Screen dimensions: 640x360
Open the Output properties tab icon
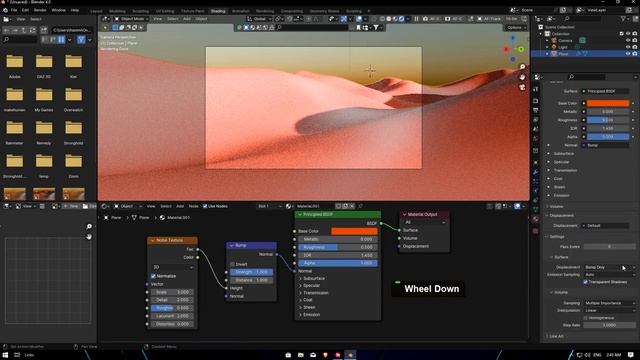point(536,110)
